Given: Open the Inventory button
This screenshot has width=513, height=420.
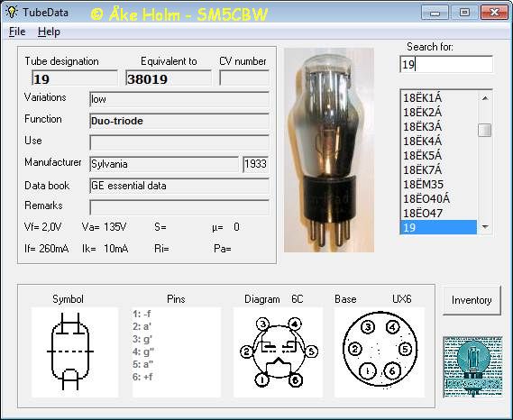Looking at the screenshot, I should coord(472,300).
